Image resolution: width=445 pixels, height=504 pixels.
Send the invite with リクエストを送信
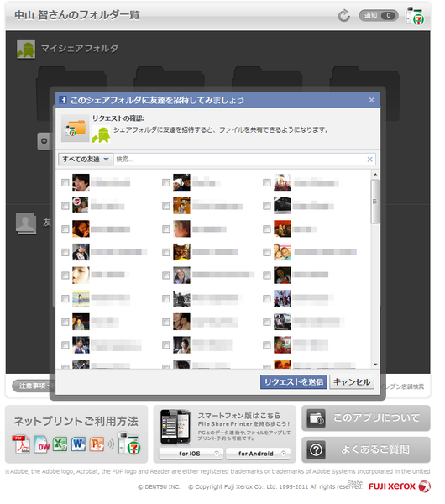click(x=294, y=382)
